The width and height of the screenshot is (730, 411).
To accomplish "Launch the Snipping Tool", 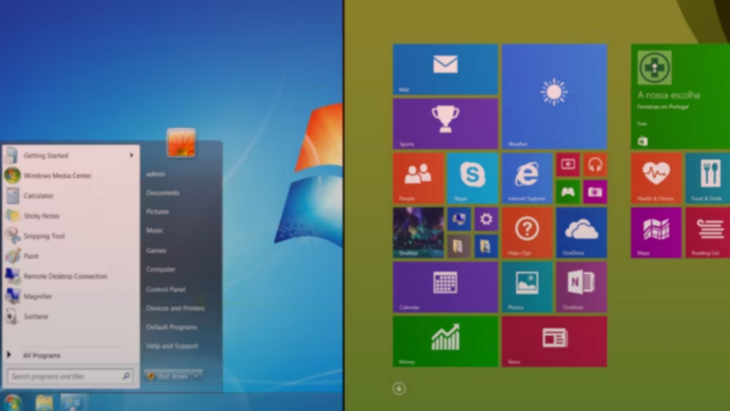I will tap(70, 236).
